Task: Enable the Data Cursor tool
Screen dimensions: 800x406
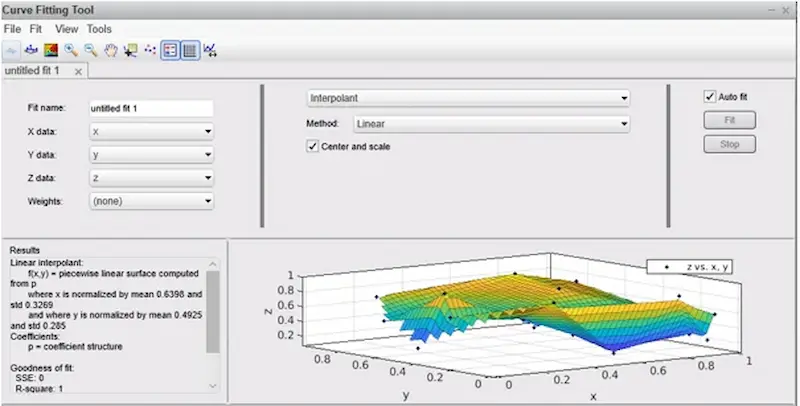Action: (131, 50)
